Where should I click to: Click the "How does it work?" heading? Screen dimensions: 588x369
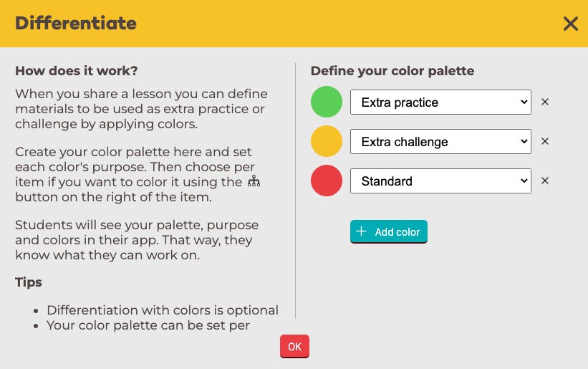click(x=77, y=71)
